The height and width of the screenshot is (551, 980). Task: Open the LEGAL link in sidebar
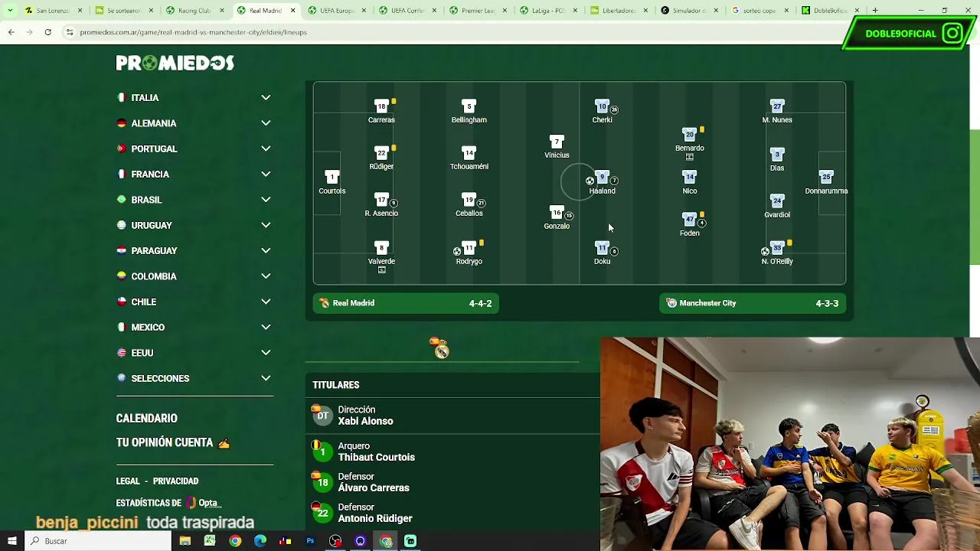128,481
